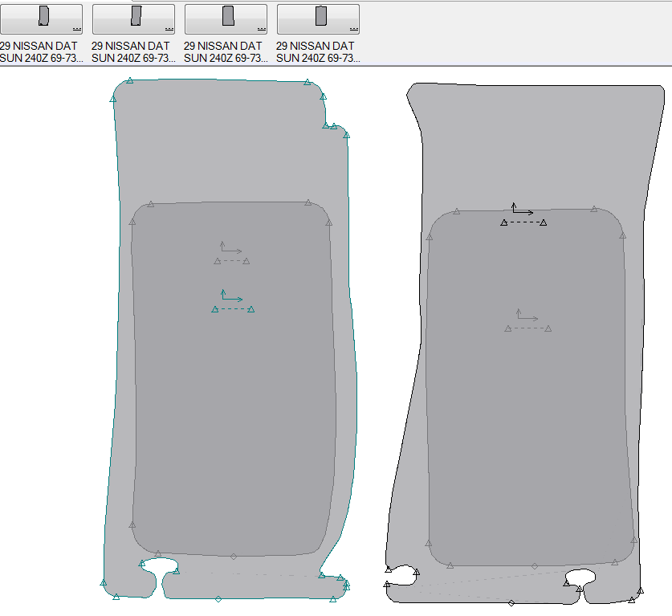Click the right keyhole cutout in right piece
This screenshot has width=672, height=616.
(580, 577)
